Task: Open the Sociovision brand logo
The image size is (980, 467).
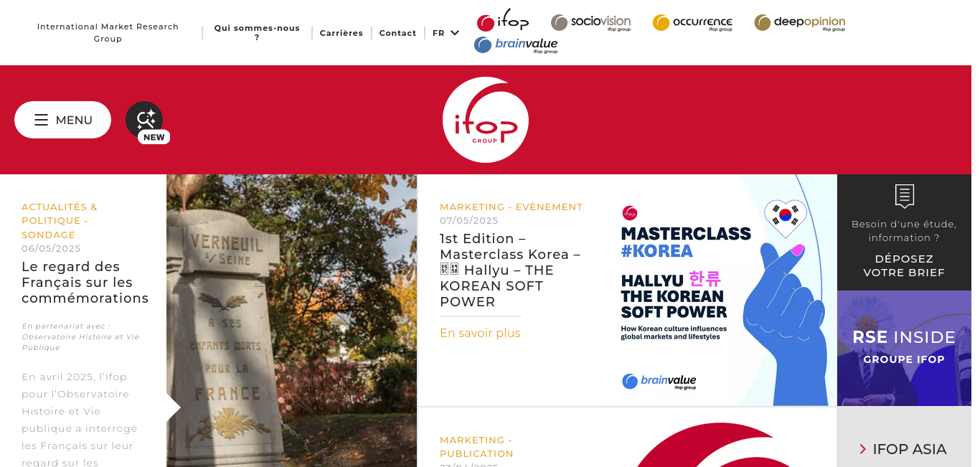Action: (591, 23)
